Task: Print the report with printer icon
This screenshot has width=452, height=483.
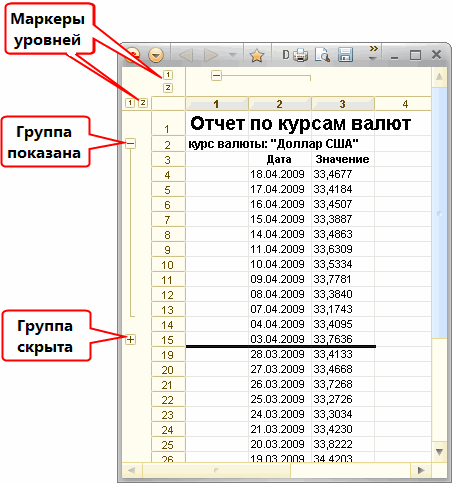Action: point(301,55)
